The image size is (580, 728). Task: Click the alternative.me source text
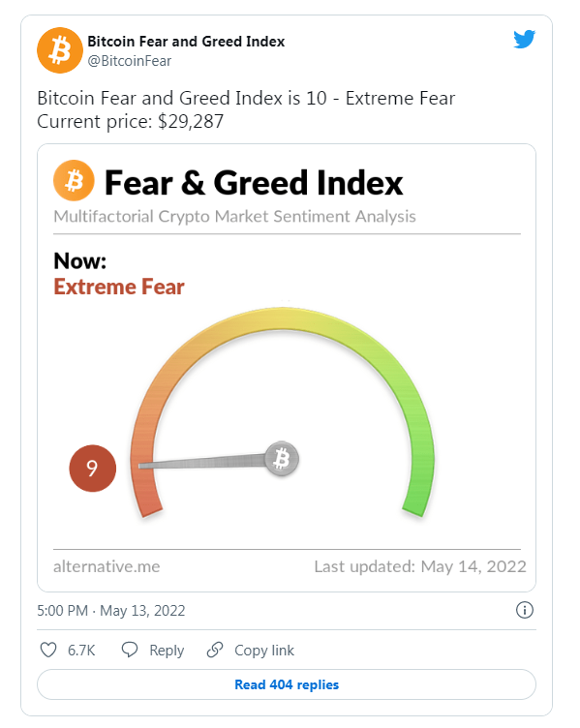[x=107, y=566]
